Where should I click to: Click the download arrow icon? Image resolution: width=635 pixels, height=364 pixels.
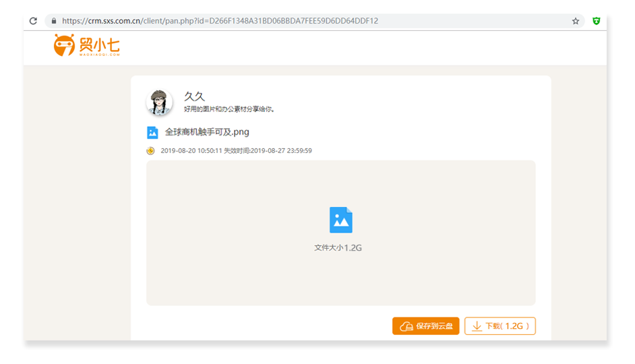coord(477,326)
